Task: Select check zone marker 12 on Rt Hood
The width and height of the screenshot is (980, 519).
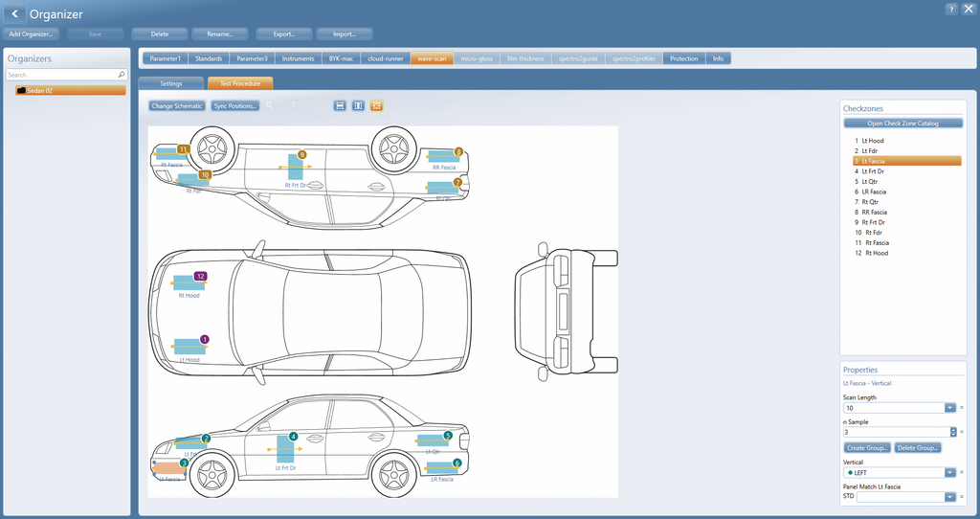Action: tap(200, 276)
